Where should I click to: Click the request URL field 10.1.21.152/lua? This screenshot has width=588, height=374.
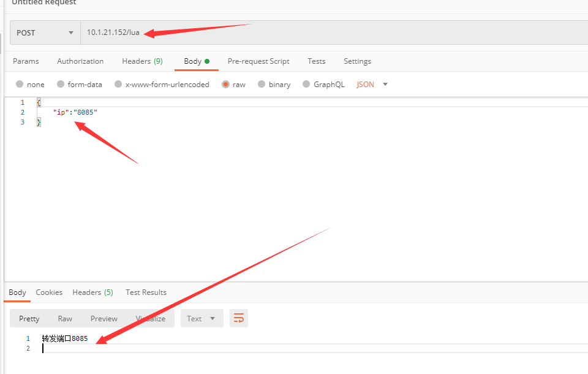pyautogui.click(x=334, y=32)
